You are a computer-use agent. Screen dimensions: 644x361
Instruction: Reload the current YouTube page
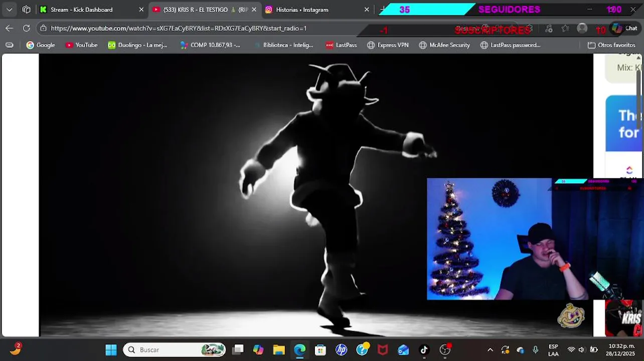tap(27, 28)
